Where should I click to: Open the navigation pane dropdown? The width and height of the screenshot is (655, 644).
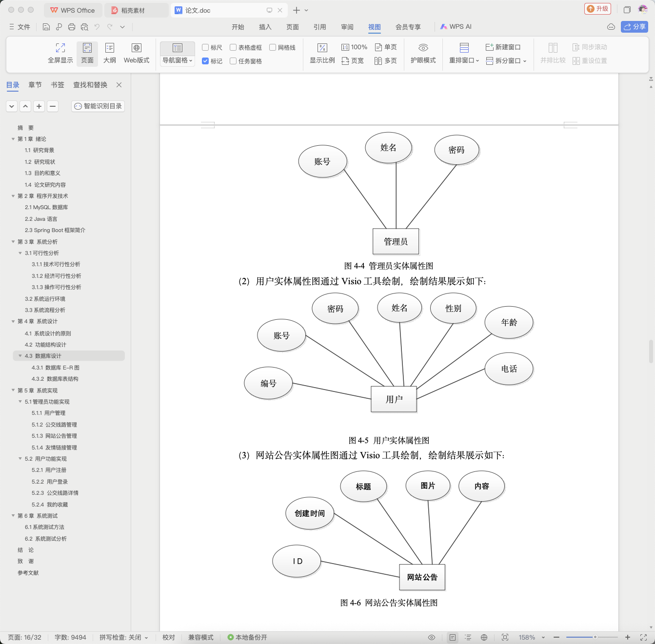click(178, 60)
